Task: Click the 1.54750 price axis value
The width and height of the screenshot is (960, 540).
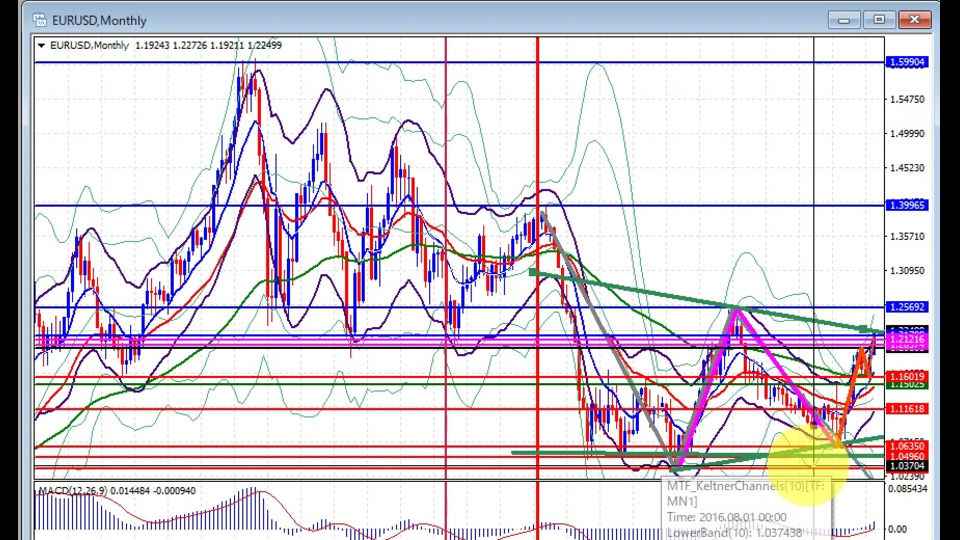Action: pos(907,99)
